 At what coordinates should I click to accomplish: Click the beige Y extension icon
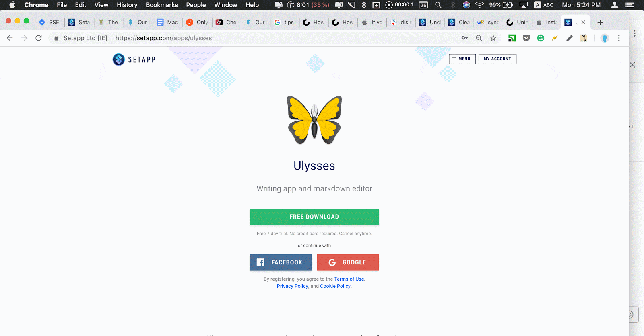click(x=584, y=38)
